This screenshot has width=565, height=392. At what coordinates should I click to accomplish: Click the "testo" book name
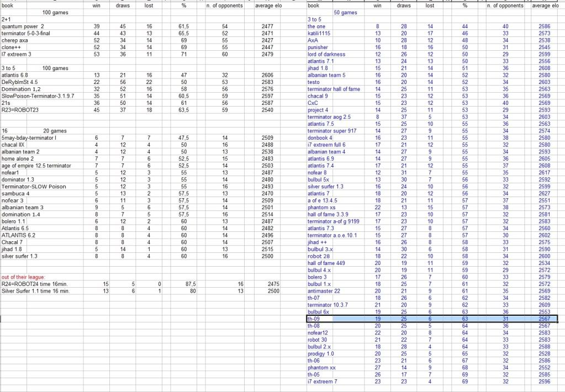click(314, 82)
